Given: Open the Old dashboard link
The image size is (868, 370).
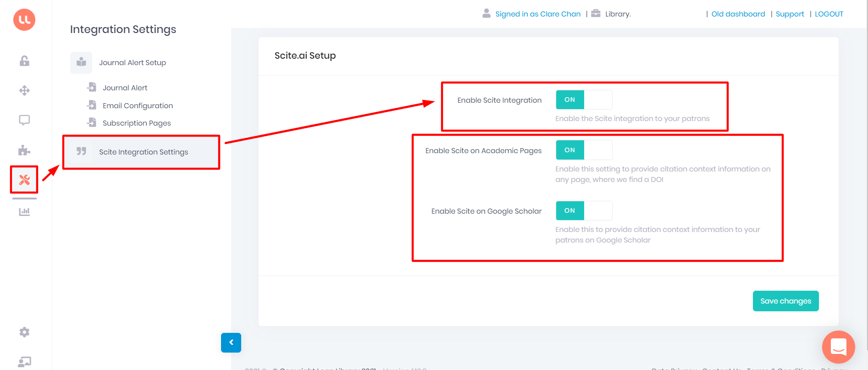Looking at the screenshot, I should [x=738, y=14].
